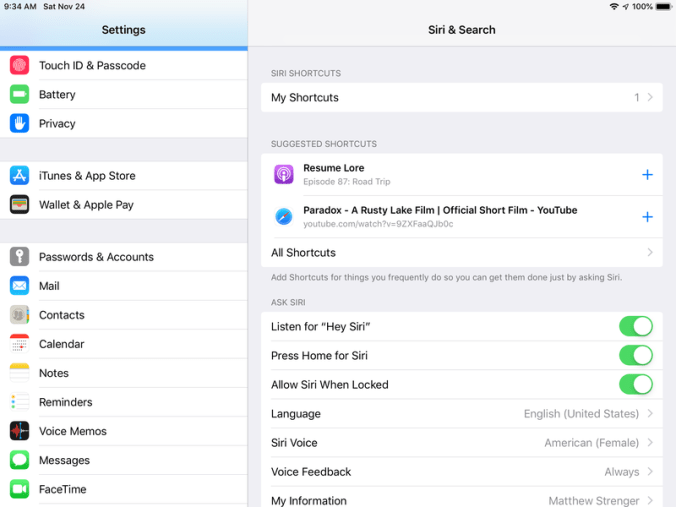Open the My Shortcuts row
The height and width of the screenshot is (507, 676).
point(461,97)
